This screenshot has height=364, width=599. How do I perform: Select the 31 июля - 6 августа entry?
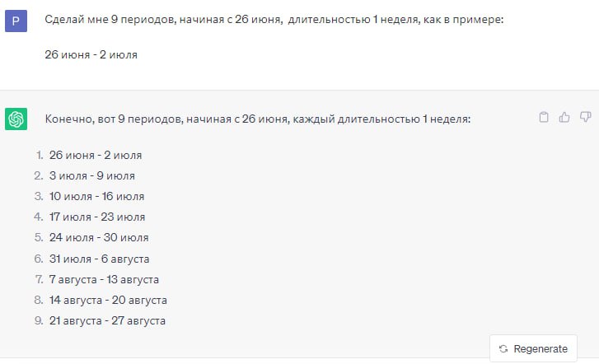click(x=99, y=259)
